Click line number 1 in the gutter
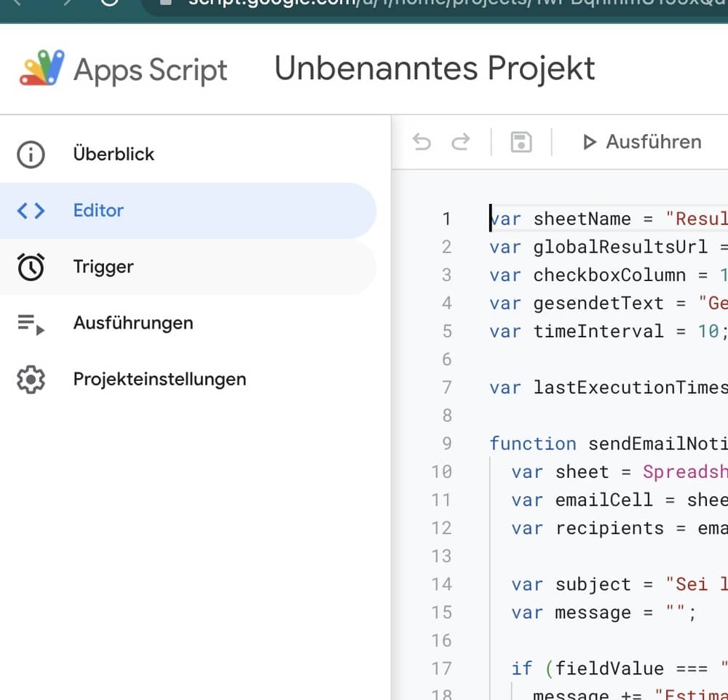Screen dimensions: 728x700 click(x=447, y=219)
